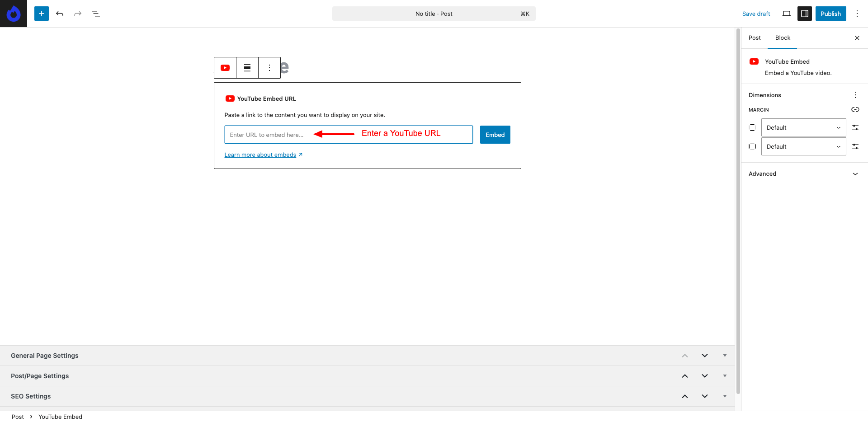Move General Page Settings box down
The width and height of the screenshot is (868, 422).
(705, 356)
